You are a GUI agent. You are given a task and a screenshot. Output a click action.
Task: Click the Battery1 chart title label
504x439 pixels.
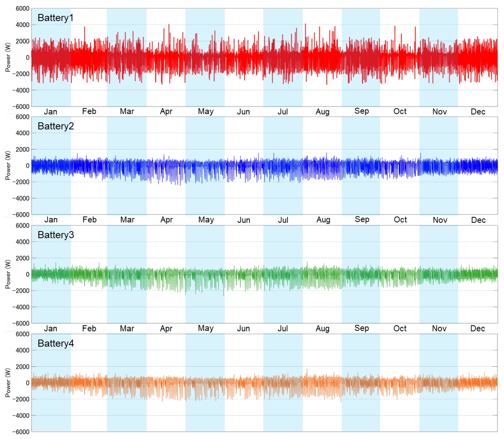(x=55, y=18)
